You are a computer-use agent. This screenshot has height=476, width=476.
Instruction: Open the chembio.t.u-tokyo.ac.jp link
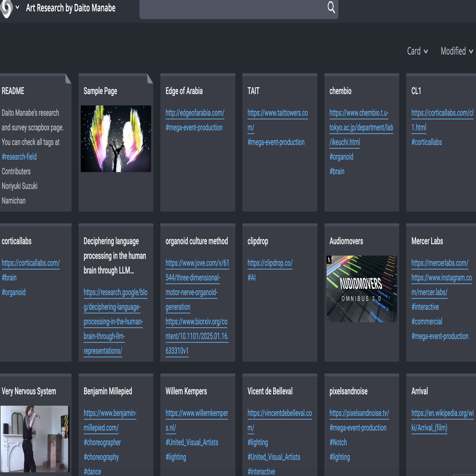361,127
